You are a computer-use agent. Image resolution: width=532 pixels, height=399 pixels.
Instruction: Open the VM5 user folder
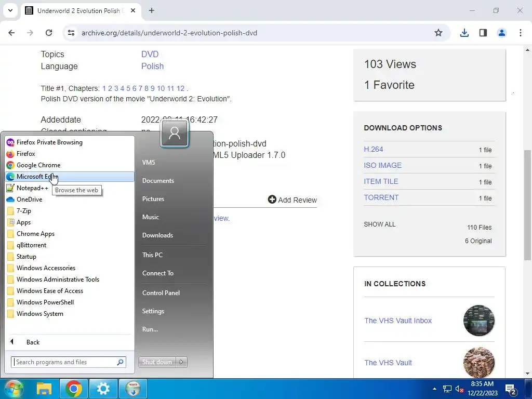[149, 163]
